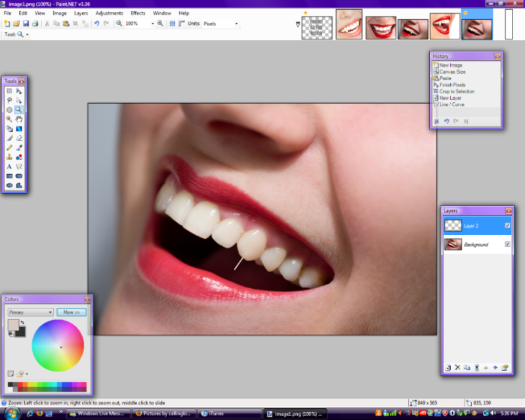525x420 pixels.
Task: Open the zoom level dropdown
Action: (x=153, y=24)
